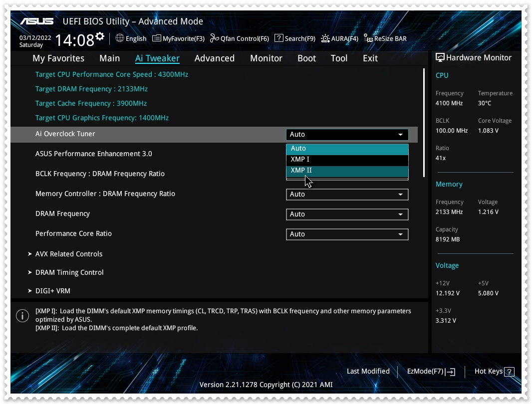The height and width of the screenshot is (404, 532).
Task: Click the Qfan Control(F6) label
Action: (x=245, y=39)
